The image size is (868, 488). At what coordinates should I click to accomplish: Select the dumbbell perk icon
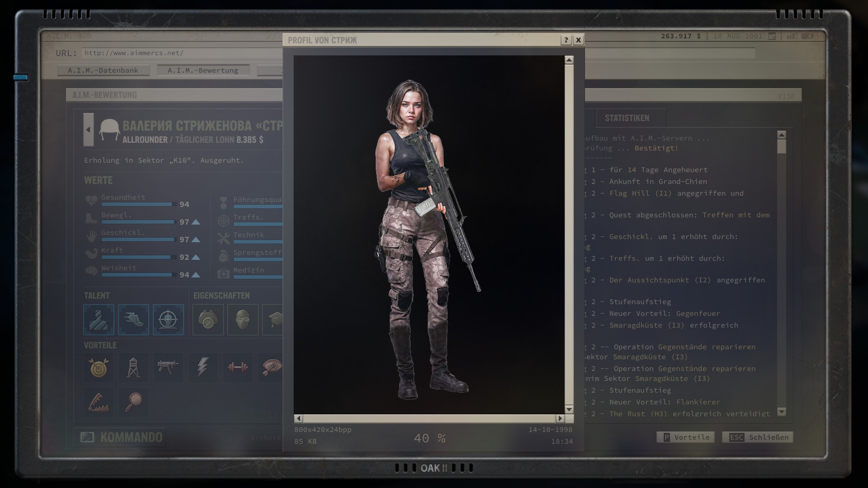pos(237,367)
